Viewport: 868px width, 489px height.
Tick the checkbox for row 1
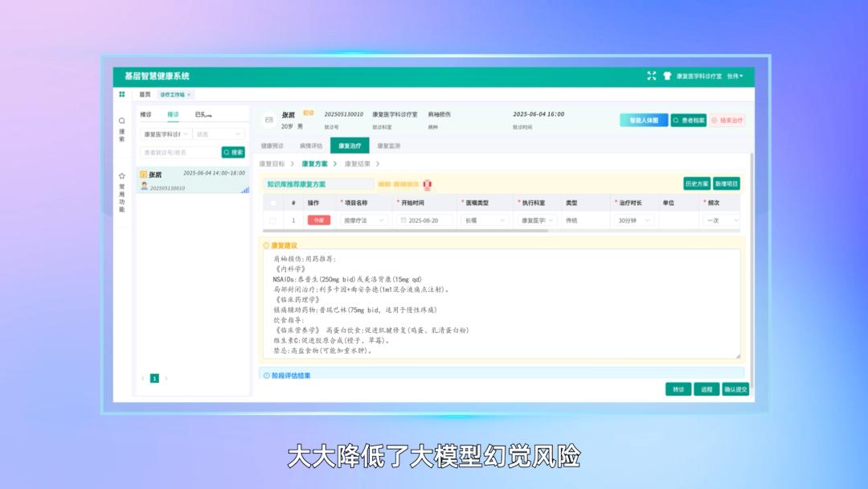point(272,220)
